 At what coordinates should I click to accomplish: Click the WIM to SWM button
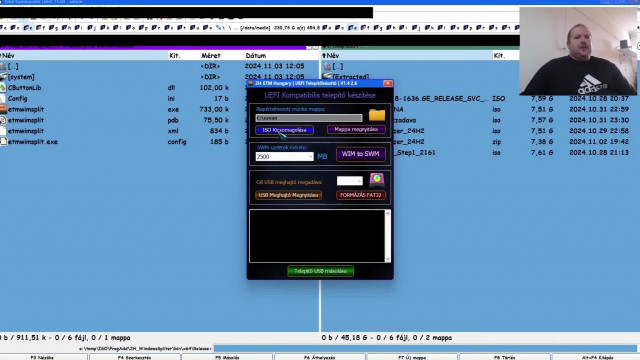[x=360, y=154]
